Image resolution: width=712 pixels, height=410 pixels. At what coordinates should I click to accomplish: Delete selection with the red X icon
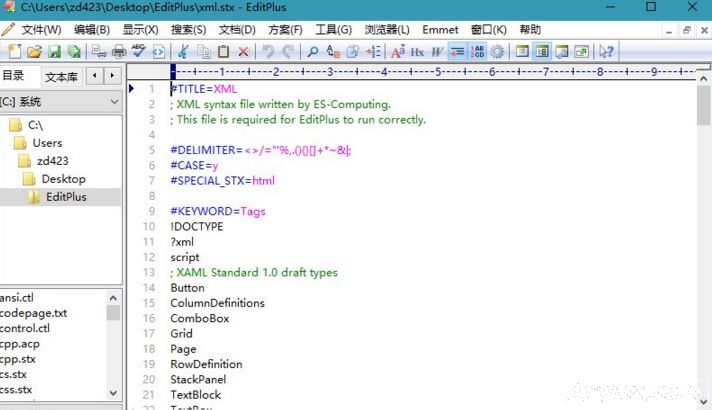pyautogui.click(x=243, y=51)
